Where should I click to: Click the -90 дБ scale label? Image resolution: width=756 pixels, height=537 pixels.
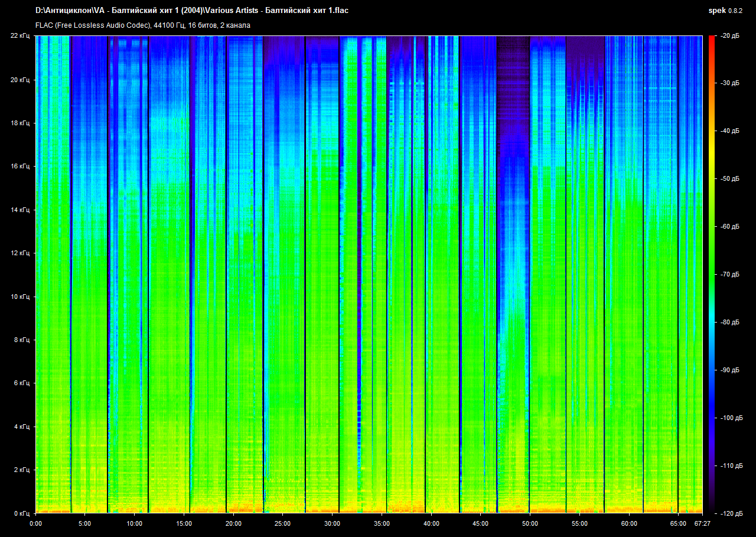pos(729,370)
